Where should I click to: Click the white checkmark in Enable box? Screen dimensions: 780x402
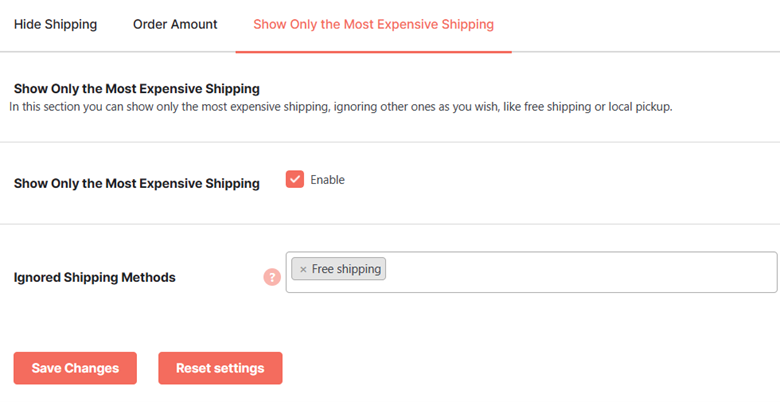click(294, 179)
